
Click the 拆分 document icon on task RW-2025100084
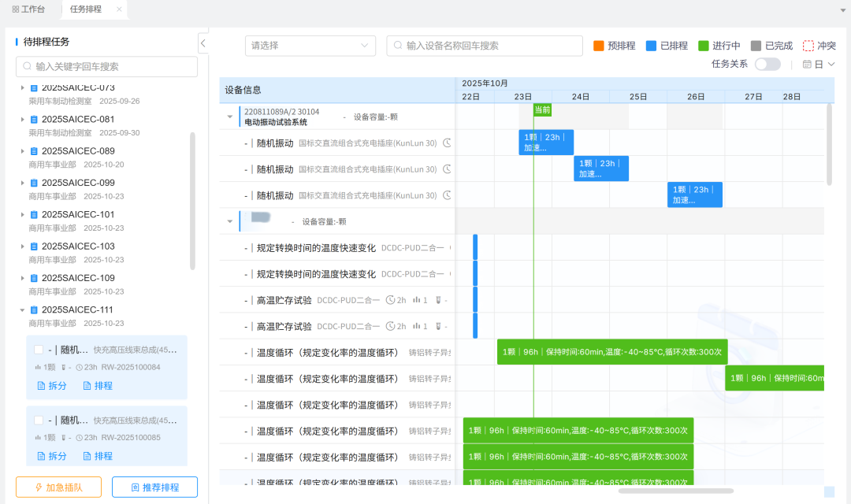(41, 385)
